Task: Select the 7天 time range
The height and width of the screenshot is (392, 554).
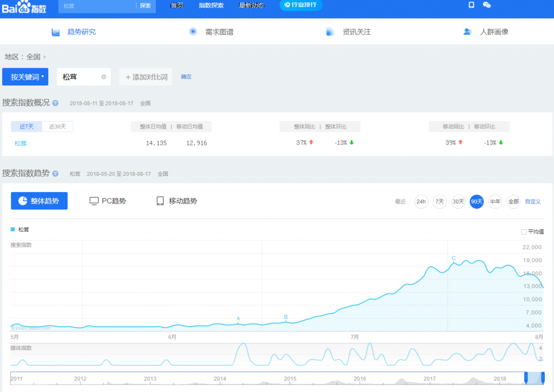Action: coord(439,202)
